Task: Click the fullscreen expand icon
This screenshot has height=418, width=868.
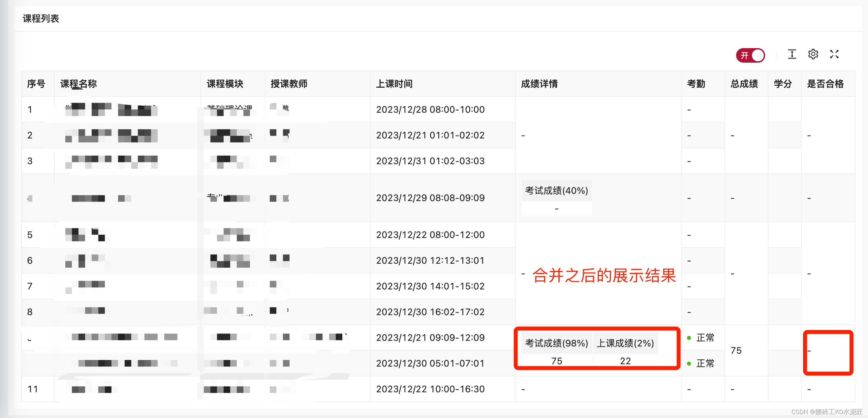Action: 834,54
